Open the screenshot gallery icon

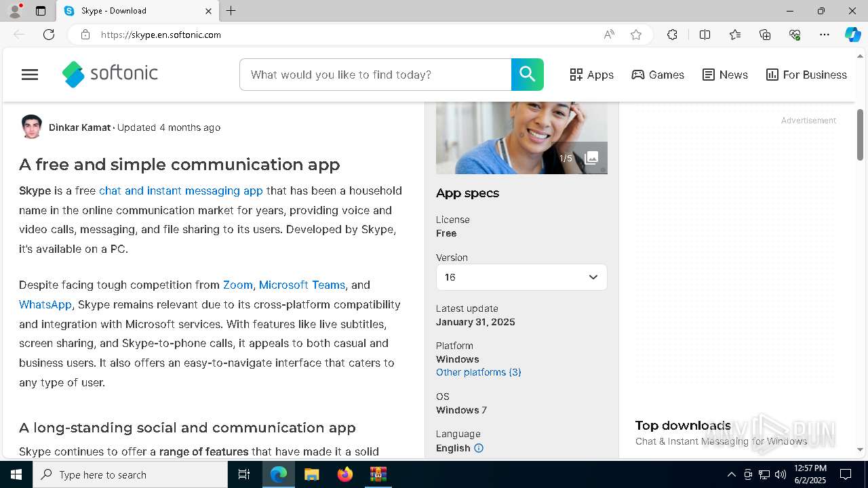point(591,158)
